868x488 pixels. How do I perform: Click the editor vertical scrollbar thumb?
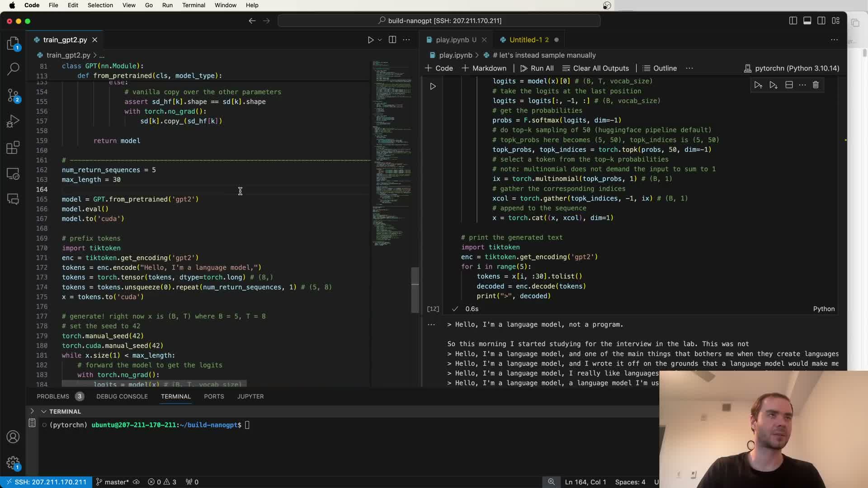tap(415, 289)
